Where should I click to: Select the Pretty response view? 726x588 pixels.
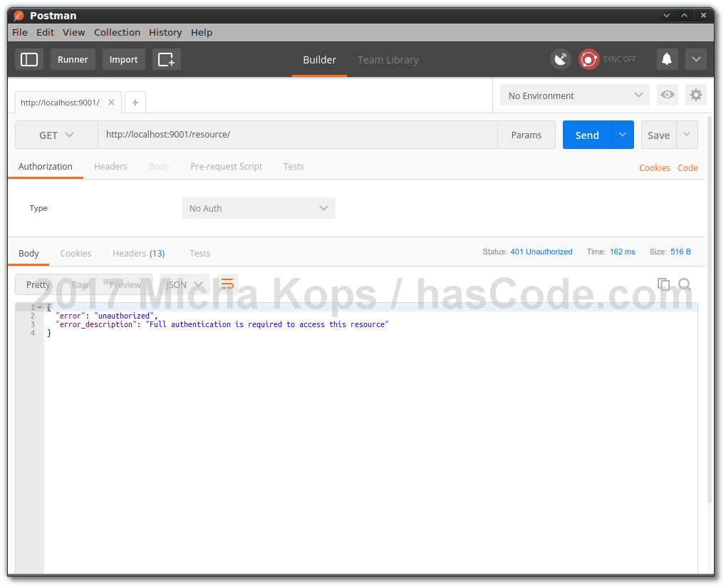coord(37,284)
